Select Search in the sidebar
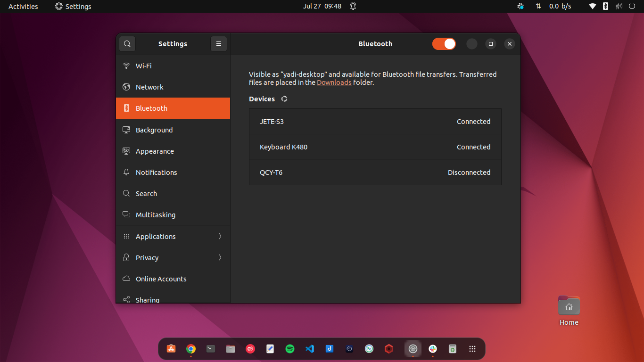This screenshot has height=362, width=644. [x=173, y=194]
